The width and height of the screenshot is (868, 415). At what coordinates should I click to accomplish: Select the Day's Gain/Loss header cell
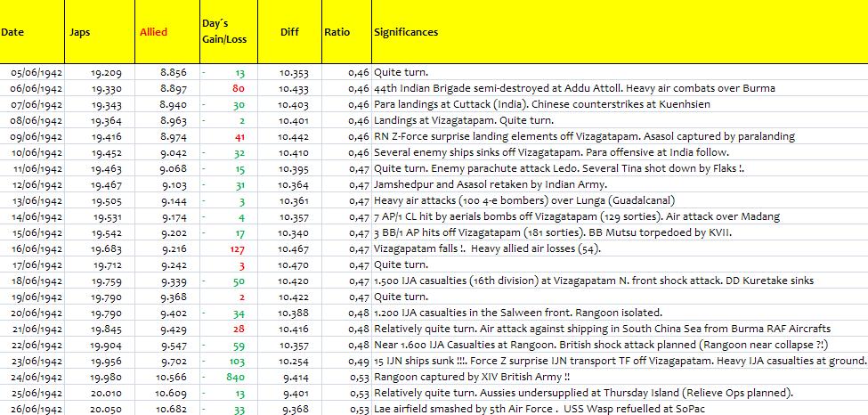229,31
